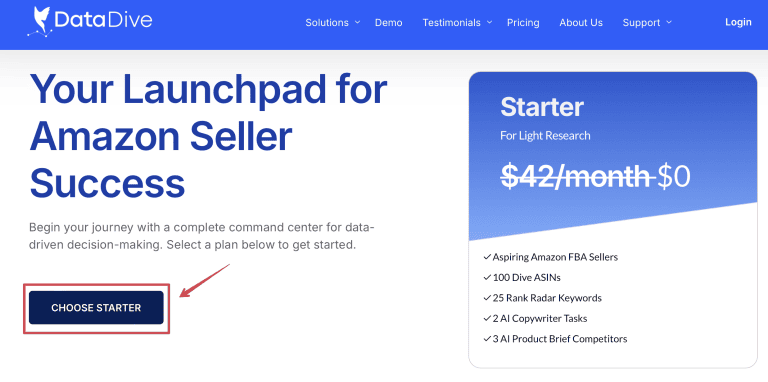The image size is (768, 382).
Task: Click the DataDive wordmark text
Action: [104, 20]
